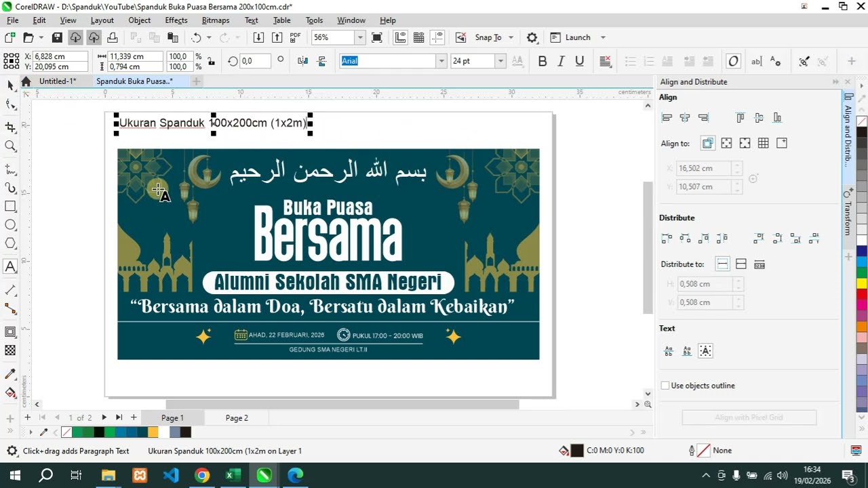This screenshot has width=868, height=488.
Task: Open the Open-file dropdown arrow
Action: tap(41, 37)
